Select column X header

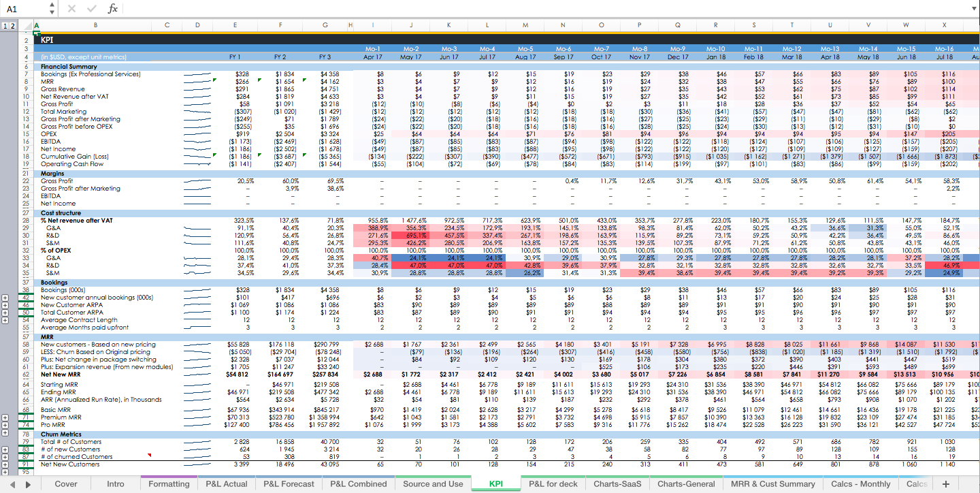944,25
